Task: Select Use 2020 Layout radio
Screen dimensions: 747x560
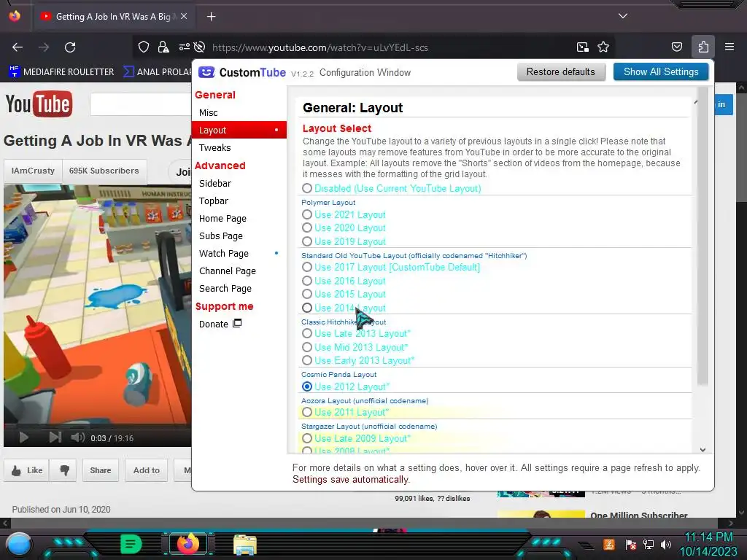Action: click(307, 228)
